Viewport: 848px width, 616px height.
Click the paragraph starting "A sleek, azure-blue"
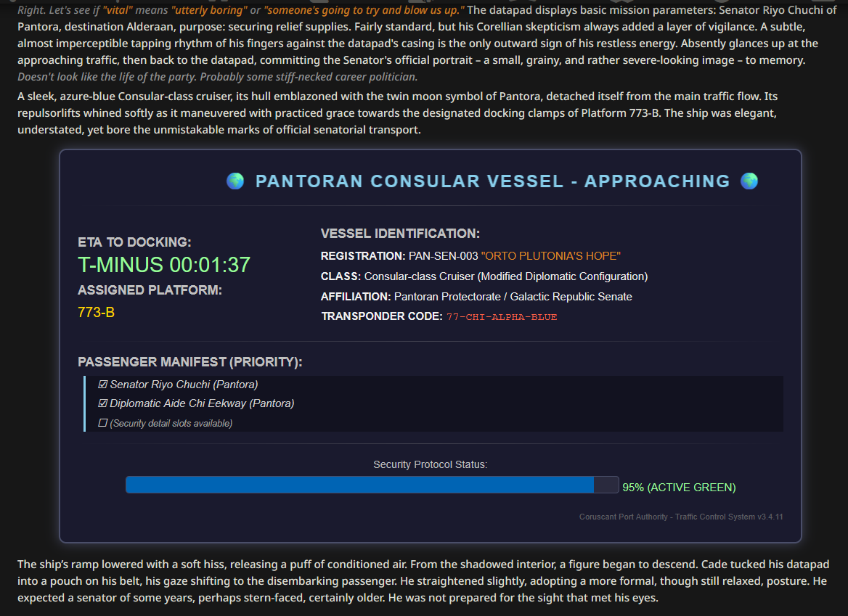tap(398, 113)
